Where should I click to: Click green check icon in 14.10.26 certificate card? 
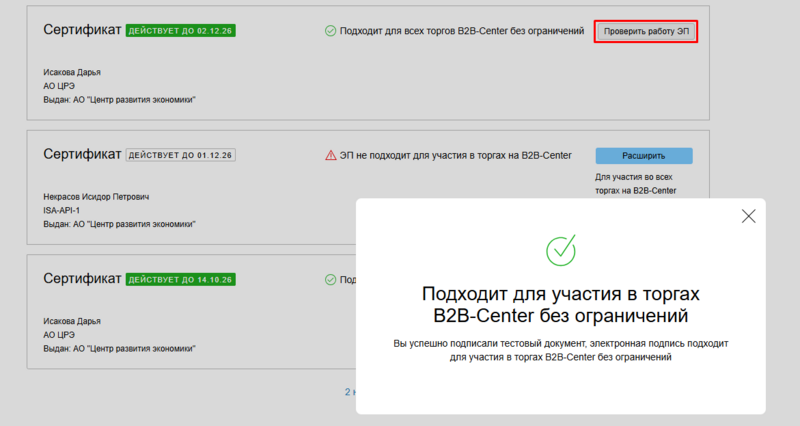[331, 280]
